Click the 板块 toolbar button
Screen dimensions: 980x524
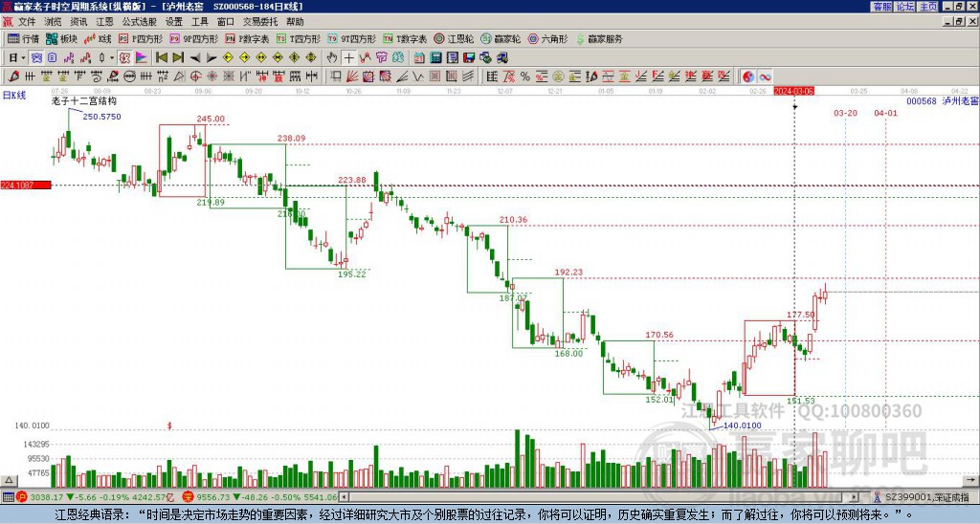[61, 38]
